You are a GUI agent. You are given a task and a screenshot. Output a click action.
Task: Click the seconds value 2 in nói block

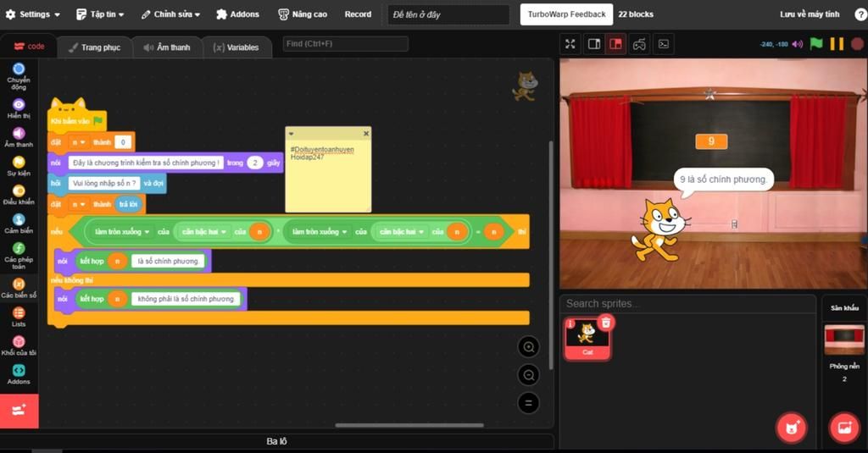click(x=254, y=163)
